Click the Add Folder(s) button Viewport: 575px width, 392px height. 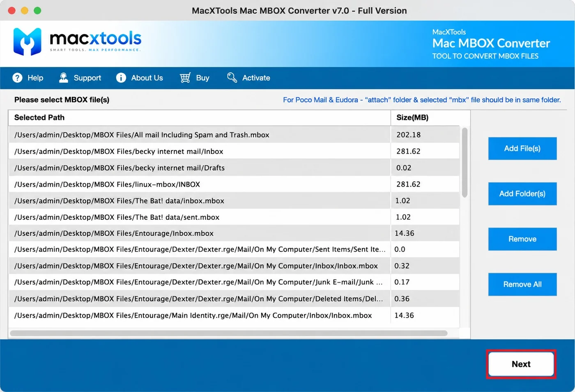[522, 194]
